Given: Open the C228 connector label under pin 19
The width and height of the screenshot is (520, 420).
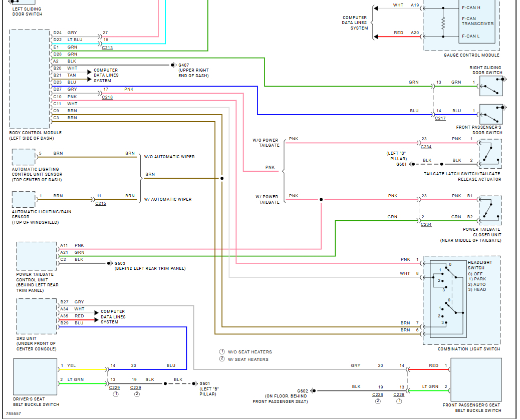Looking at the screenshot, I should click(377, 395).
